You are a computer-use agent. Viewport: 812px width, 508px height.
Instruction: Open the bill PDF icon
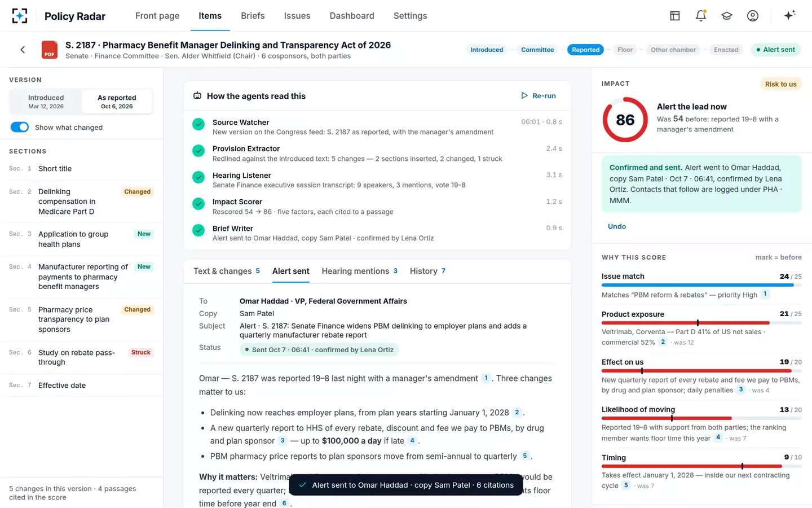[50, 50]
